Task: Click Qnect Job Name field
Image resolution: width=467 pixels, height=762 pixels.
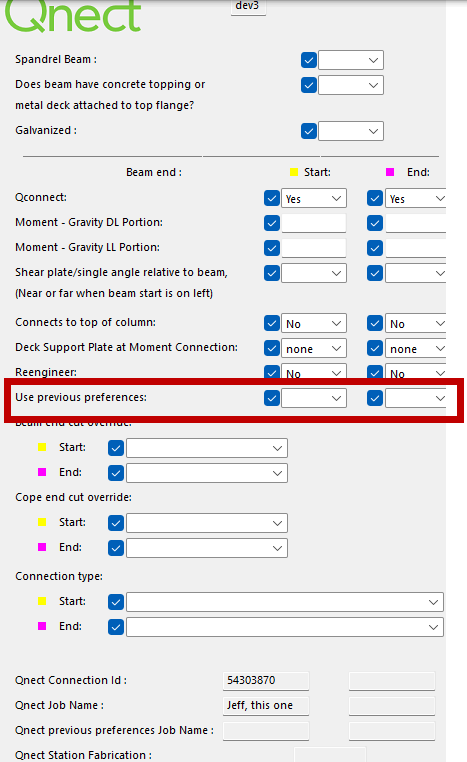Action: (x=266, y=706)
